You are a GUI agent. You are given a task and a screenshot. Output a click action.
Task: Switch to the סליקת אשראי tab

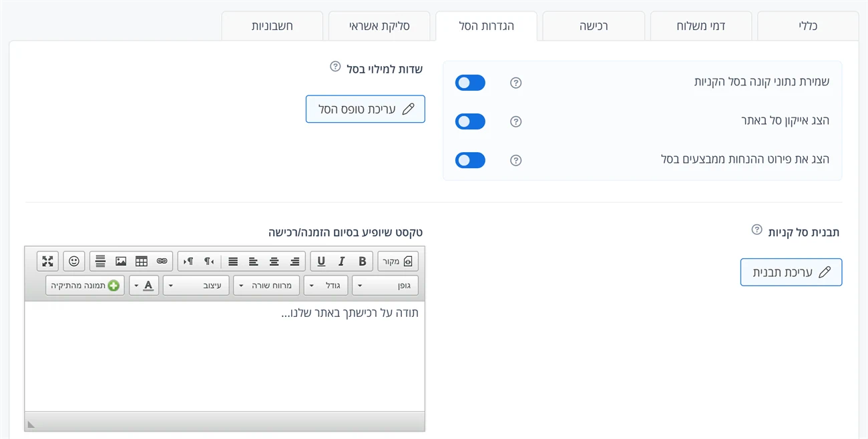click(x=379, y=27)
